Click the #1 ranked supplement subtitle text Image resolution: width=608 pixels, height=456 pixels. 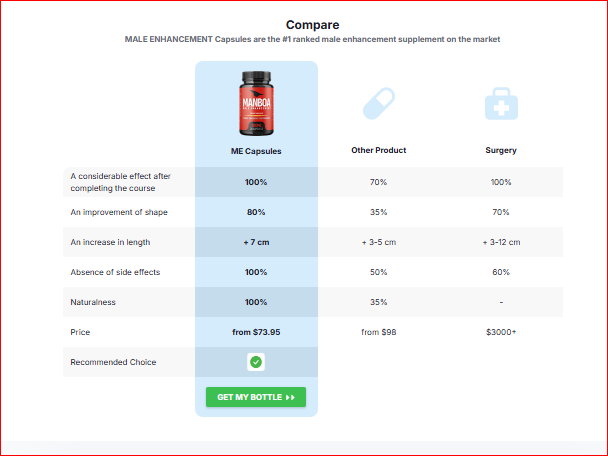313,39
